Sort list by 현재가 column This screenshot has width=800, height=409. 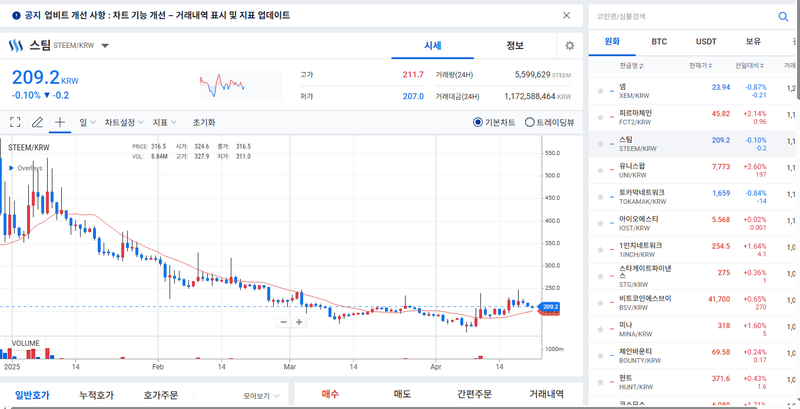(700, 66)
